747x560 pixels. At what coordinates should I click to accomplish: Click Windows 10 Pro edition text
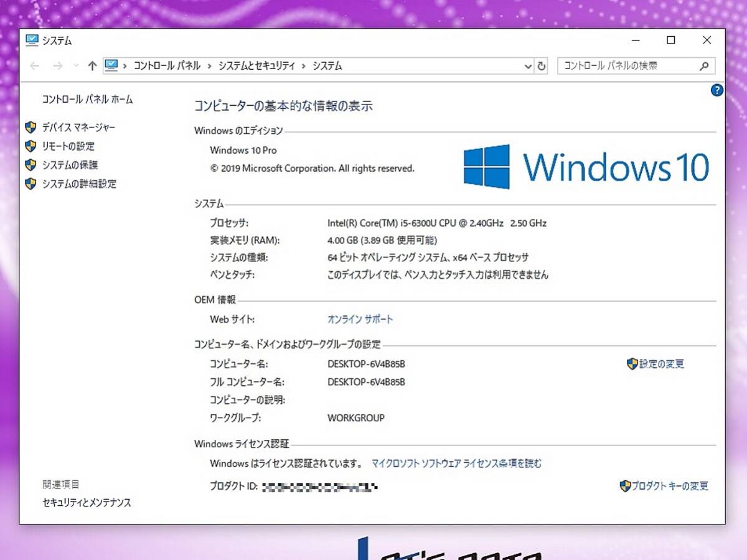[x=243, y=150]
